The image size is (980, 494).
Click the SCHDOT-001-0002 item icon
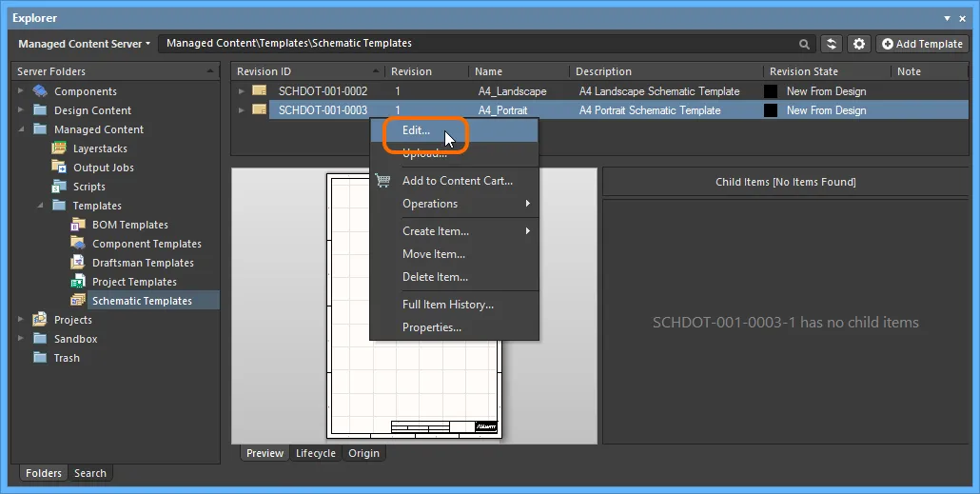pyautogui.click(x=260, y=90)
